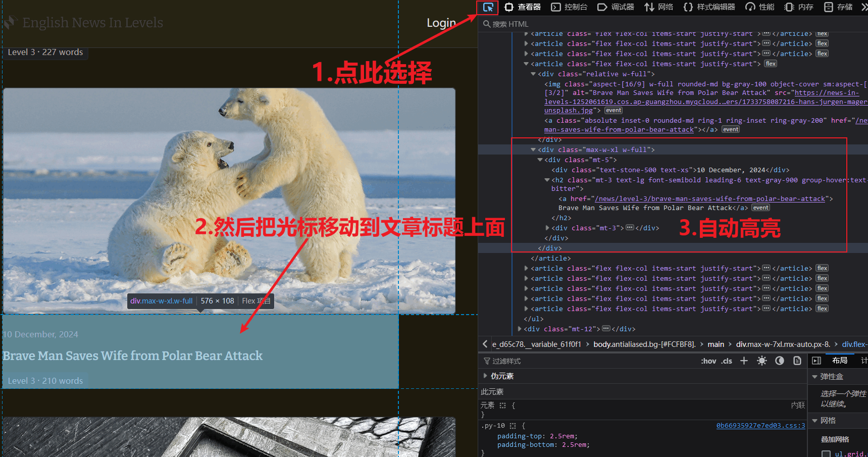Screen dimensions: 868x457
Task: Open the 0b66935927e7ed03.css:3 stylesheet link
Action: 760,426
